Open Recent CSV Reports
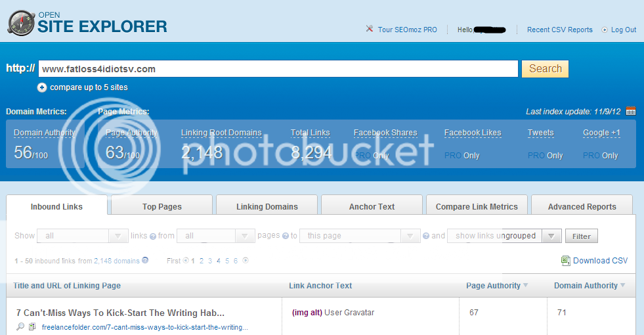 point(560,30)
